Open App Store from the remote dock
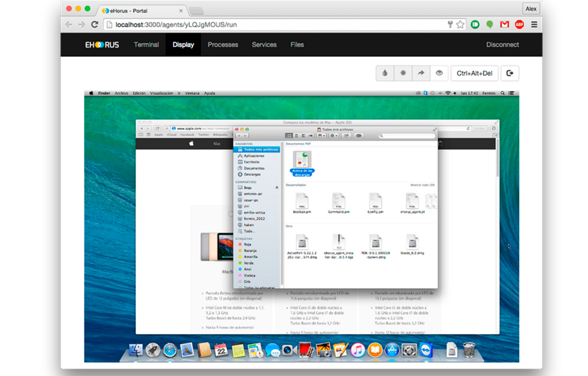 tap(392, 350)
